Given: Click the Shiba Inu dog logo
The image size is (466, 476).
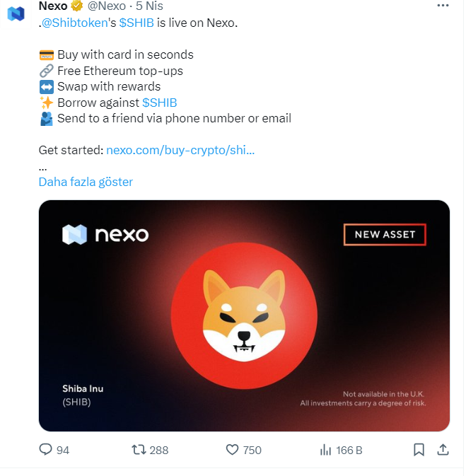Looking at the screenshot, I should (244, 312).
